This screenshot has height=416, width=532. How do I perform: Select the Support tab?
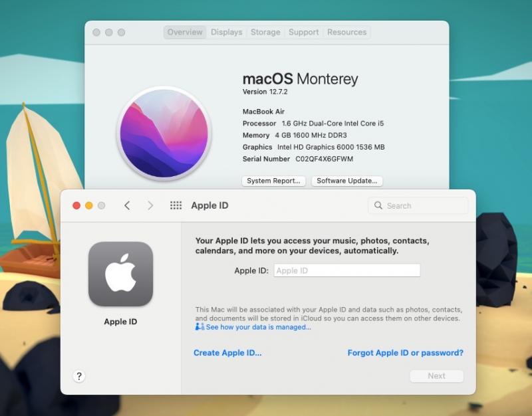coord(304,32)
